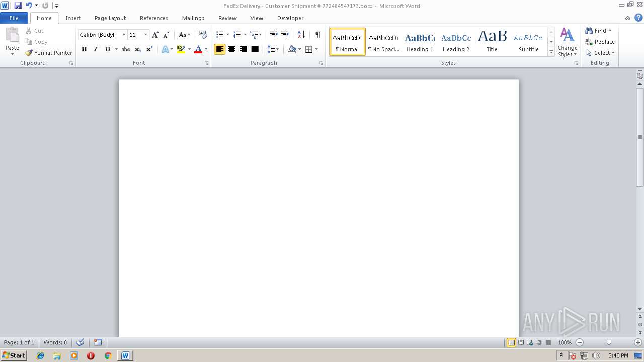The height and width of the screenshot is (362, 644).
Task: Open Change Case Aa dropdown
Action: [184, 35]
